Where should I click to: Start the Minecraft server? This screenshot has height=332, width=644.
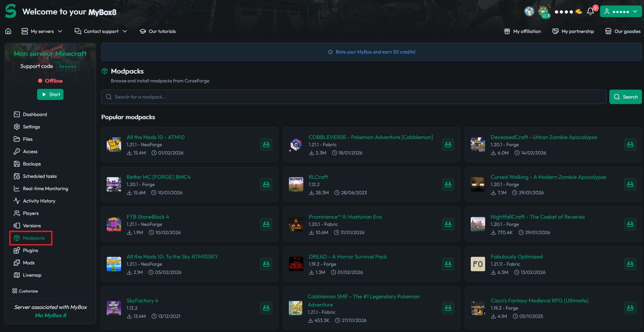(x=50, y=94)
